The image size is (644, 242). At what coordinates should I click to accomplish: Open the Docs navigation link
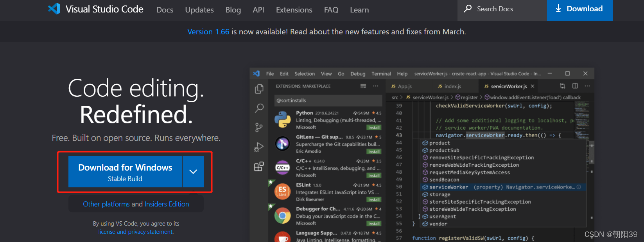[165, 10]
